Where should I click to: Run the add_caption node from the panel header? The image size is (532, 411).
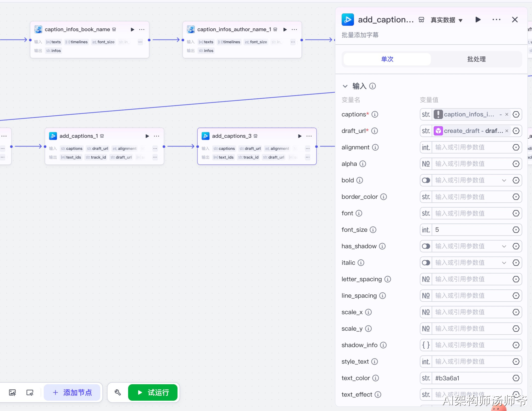(x=478, y=20)
